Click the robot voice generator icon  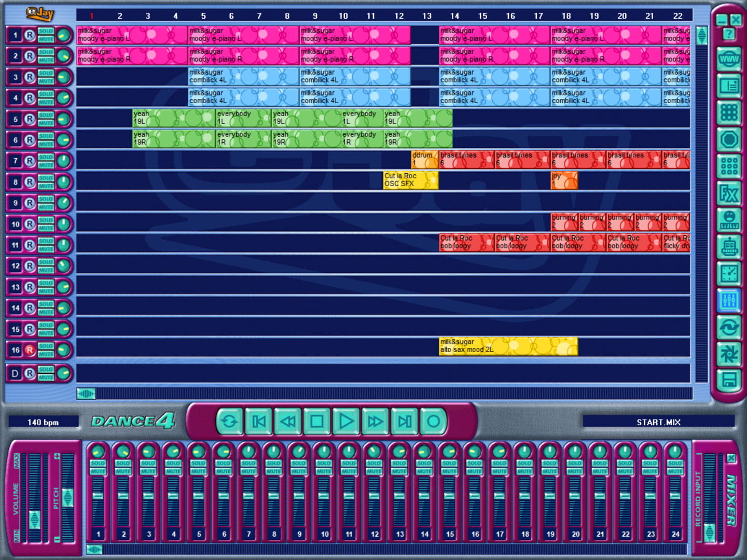click(x=729, y=247)
